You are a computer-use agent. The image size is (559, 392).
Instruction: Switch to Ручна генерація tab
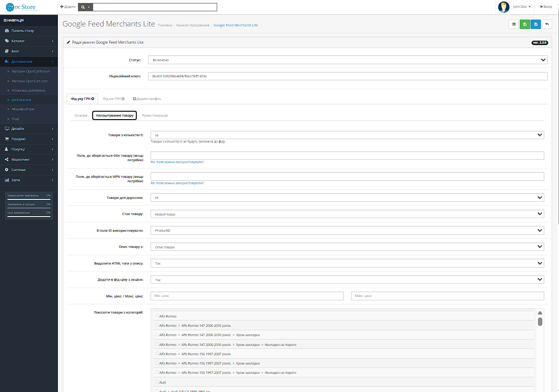(x=155, y=116)
